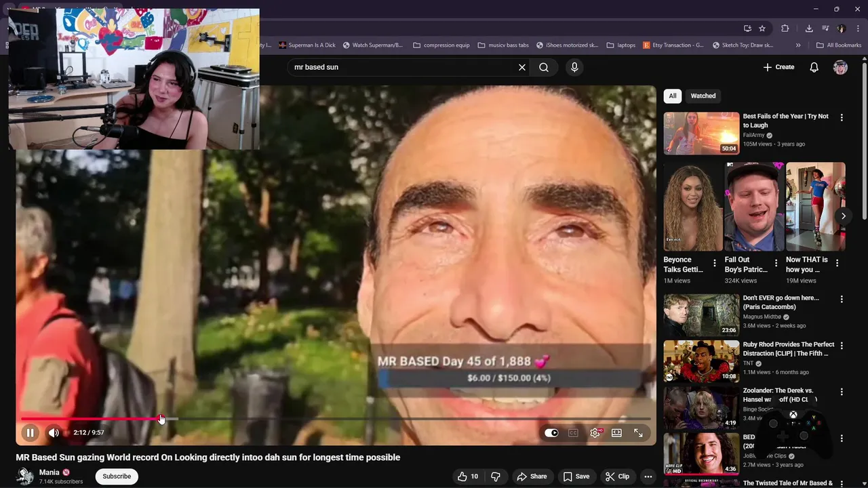This screenshot has height=488, width=868.
Task: Open browser downloads icon
Action: click(x=809, y=28)
